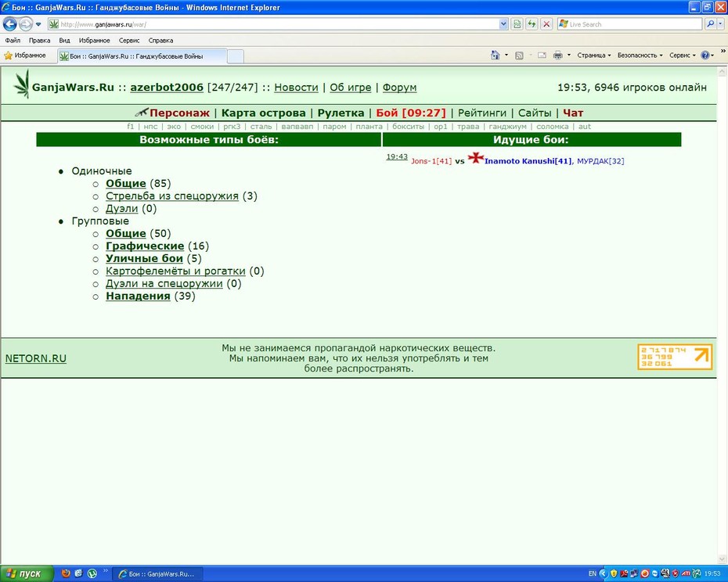Click the RSS feeds icon
This screenshot has width=728, height=582.
[519, 56]
